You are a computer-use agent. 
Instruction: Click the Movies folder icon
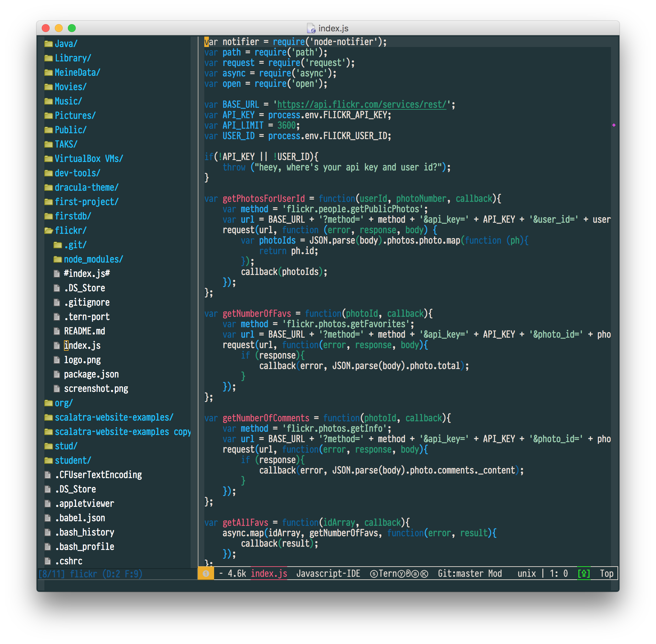click(49, 87)
